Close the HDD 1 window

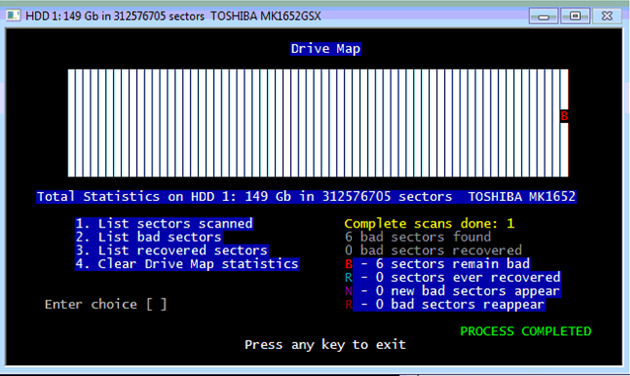coord(607,16)
